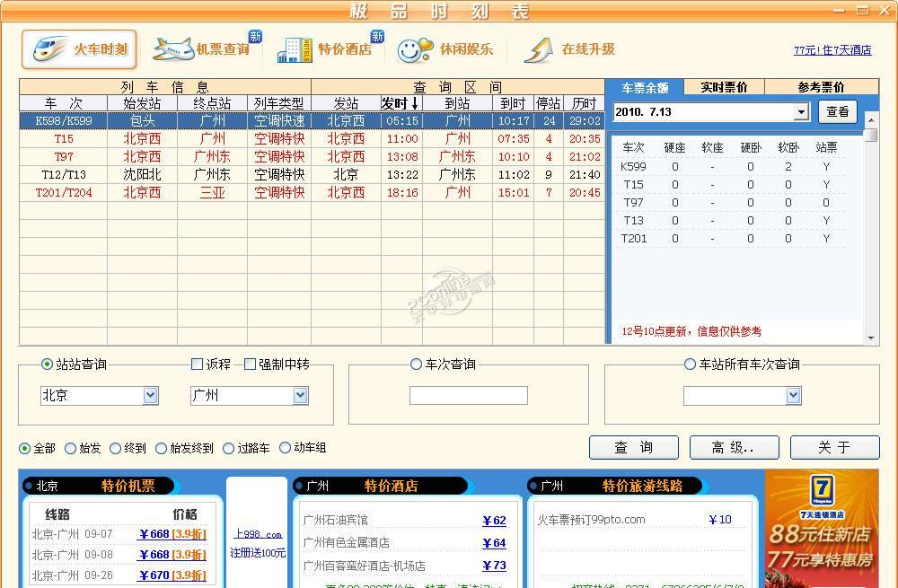Image resolution: width=898 pixels, height=588 pixels.
Task: Select the T12/T13 train row
Action: coord(313,175)
